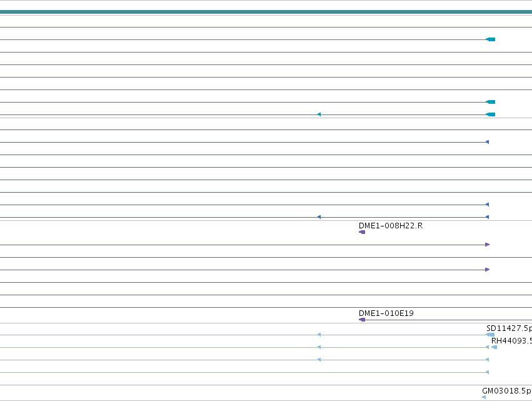Click the light-blue block beneath RH44093.5 label

494,347
